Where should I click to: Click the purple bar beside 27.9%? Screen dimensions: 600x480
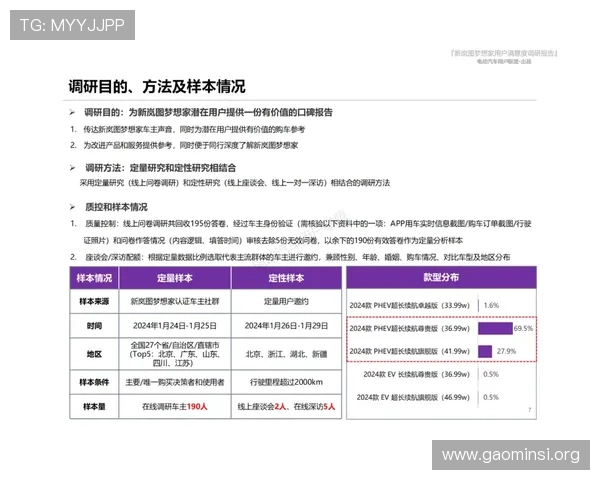pos(485,351)
